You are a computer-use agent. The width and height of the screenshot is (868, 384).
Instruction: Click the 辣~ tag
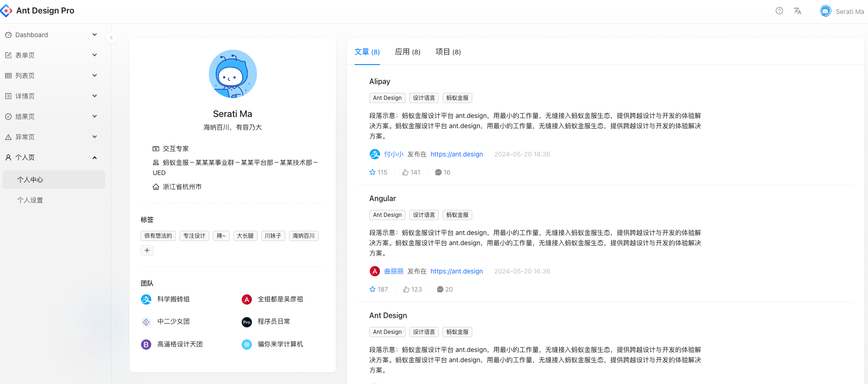(x=221, y=236)
